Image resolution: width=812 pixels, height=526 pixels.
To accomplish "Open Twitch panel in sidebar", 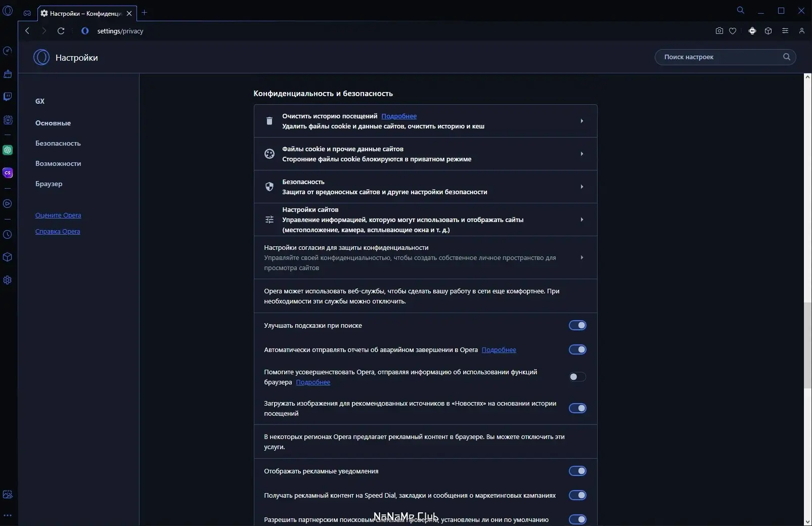I will (x=8, y=97).
